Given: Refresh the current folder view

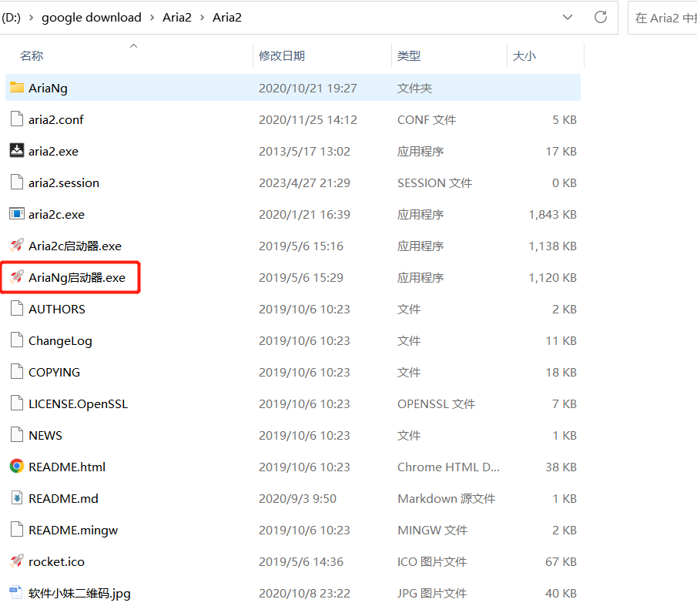Looking at the screenshot, I should (x=601, y=17).
